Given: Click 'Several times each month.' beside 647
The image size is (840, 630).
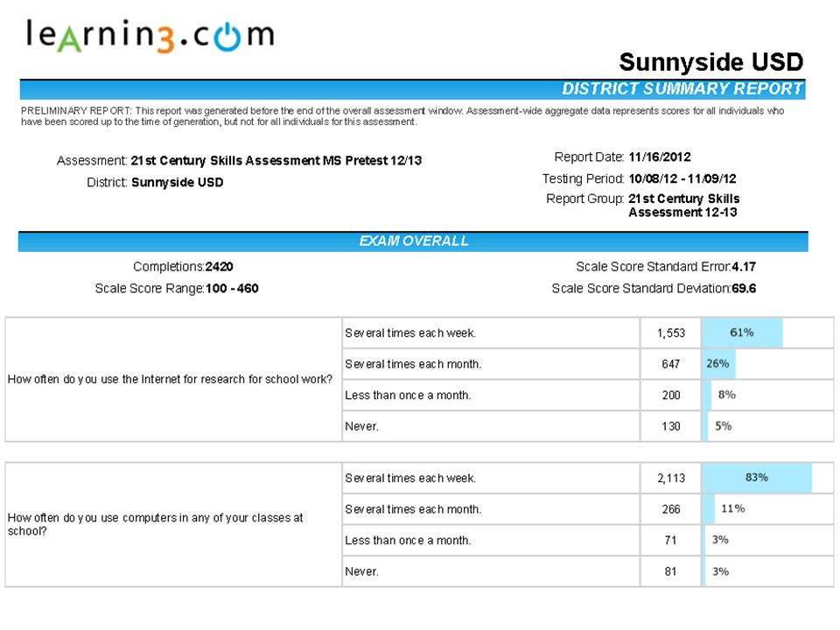Looking at the screenshot, I should click(413, 364).
